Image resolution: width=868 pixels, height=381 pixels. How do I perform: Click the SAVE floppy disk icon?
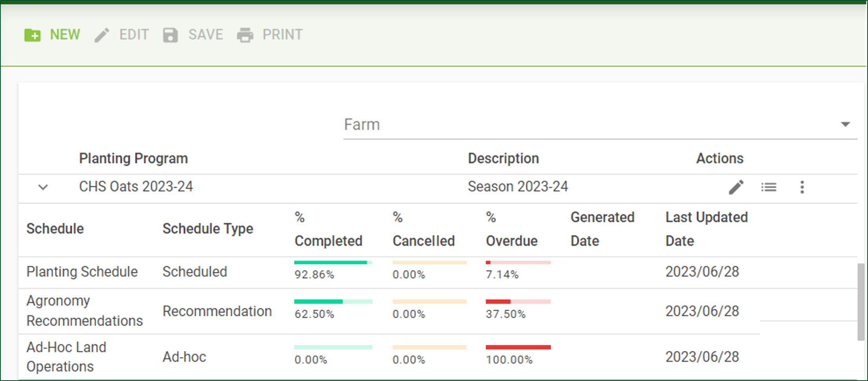pyautogui.click(x=170, y=35)
